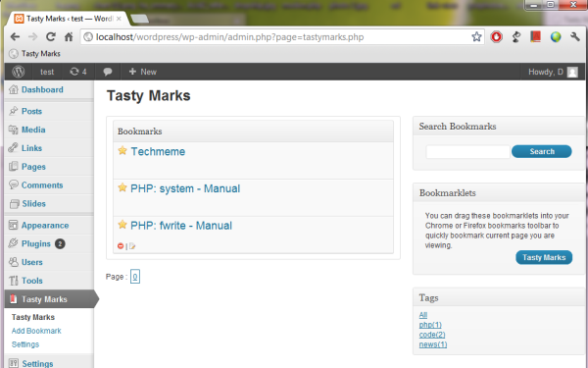Filter bookmarks by news(1) tag
This screenshot has height=368, width=588.
click(x=433, y=344)
